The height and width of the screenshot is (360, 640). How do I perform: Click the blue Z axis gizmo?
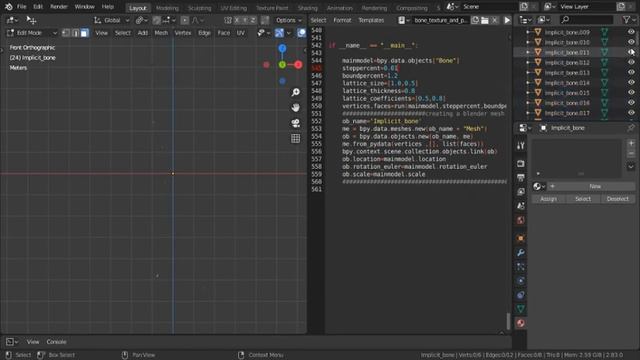click(x=282, y=49)
